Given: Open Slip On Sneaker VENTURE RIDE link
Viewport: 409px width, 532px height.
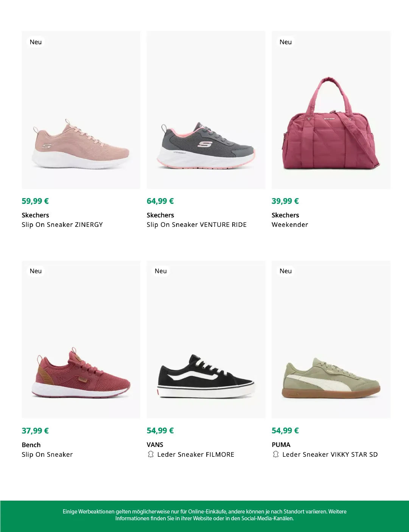Looking at the screenshot, I should [196, 225].
